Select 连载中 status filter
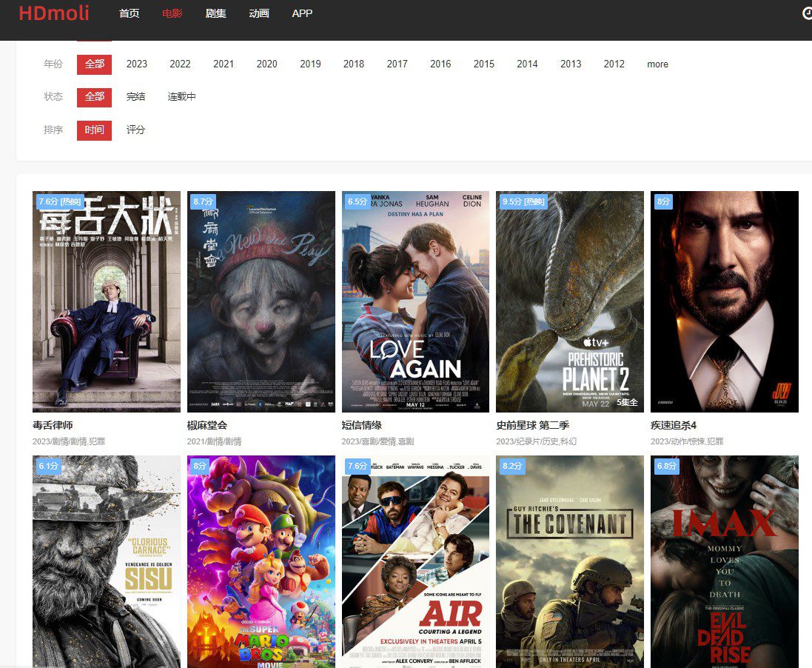Screen dimensions: 812x668 [181, 97]
